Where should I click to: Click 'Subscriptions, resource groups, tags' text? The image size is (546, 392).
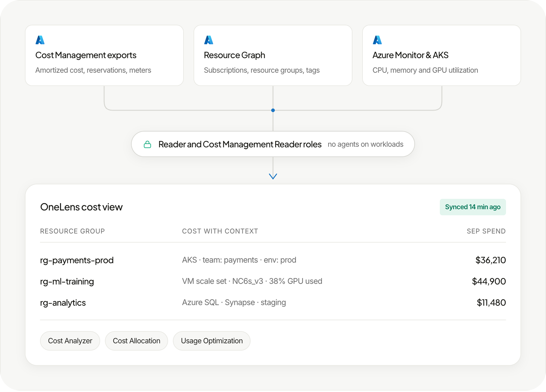tap(262, 70)
